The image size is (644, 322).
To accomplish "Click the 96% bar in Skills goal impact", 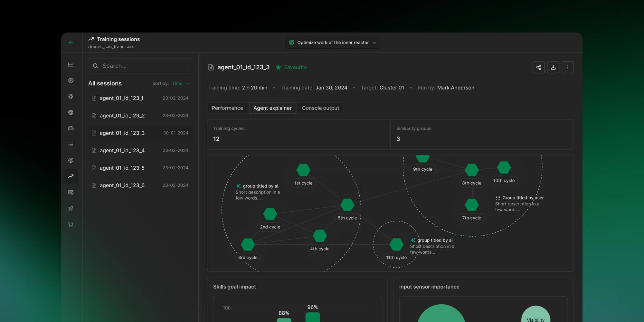I will point(313,317).
